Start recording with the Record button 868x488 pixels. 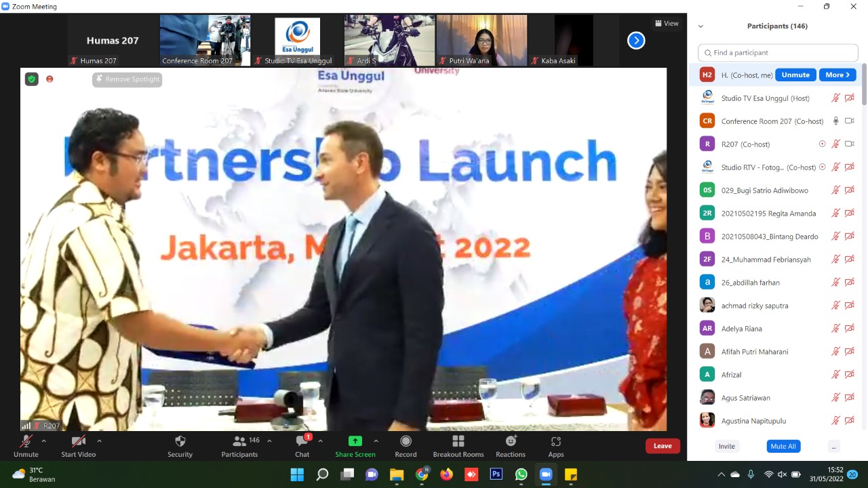tap(406, 446)
